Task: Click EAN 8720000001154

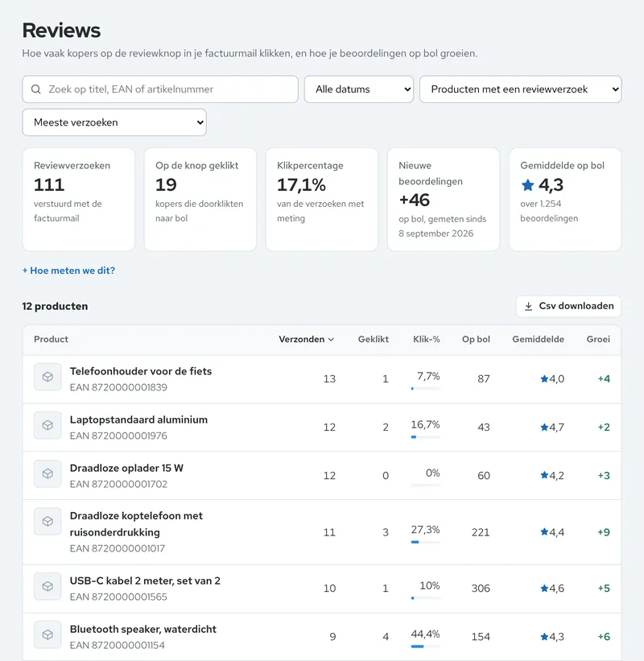Action: pos(118,646)
